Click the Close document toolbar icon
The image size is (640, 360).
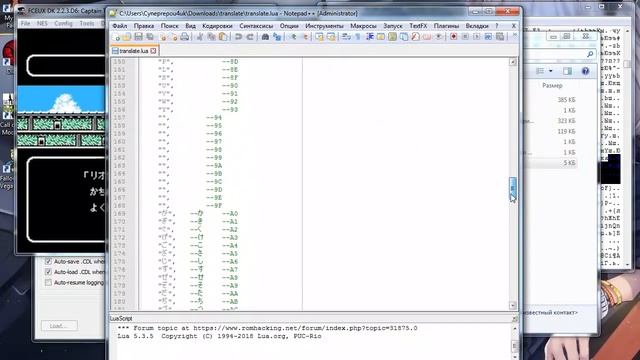point(163,37)
